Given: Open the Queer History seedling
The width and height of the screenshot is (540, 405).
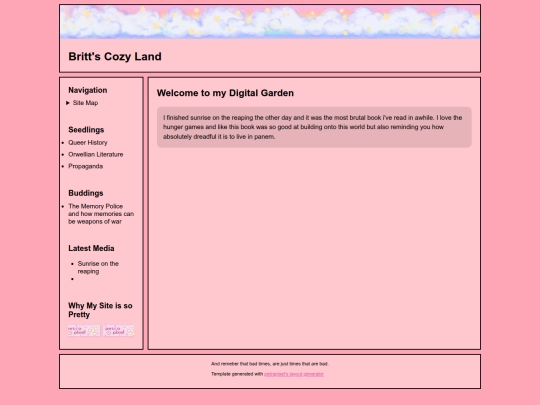Looking at the screenshot, I should (x=88, y=143).
